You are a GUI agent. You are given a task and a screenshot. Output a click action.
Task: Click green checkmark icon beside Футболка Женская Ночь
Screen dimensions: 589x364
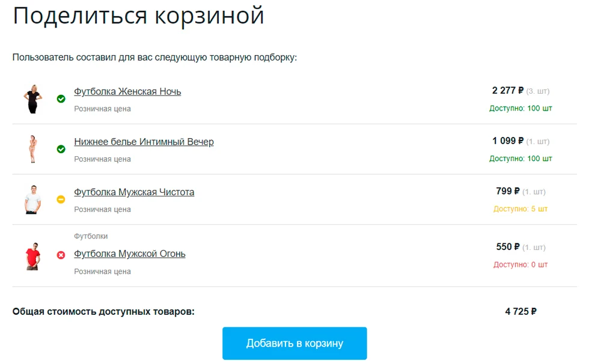click(61, 99)
